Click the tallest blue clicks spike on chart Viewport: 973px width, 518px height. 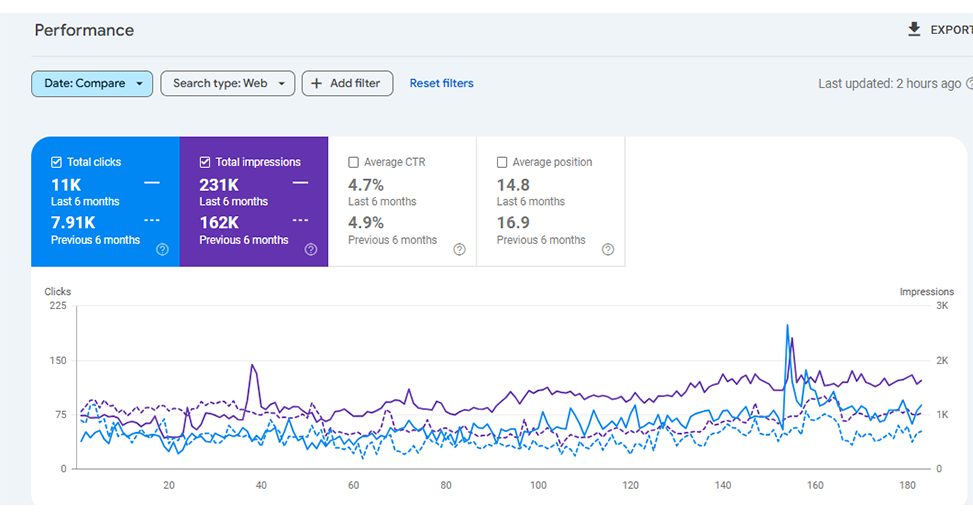click(788, 326)
